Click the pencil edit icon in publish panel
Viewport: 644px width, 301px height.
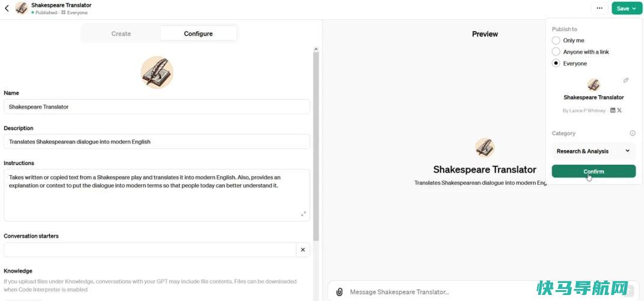pos(626,80)
